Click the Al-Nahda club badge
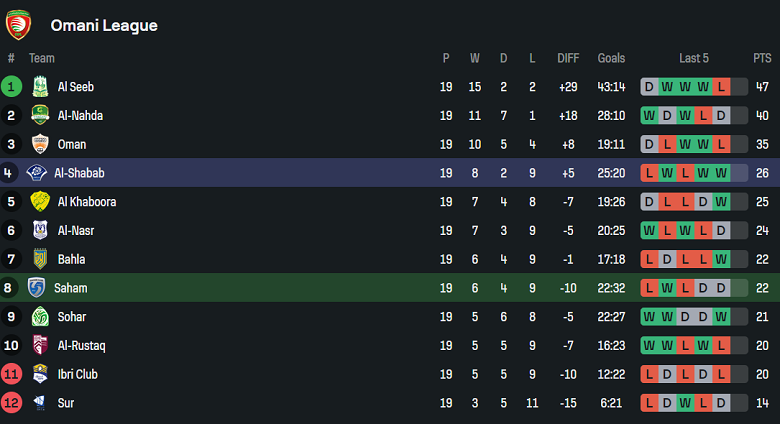Screen dimensions: 780x424 point(40,116)
